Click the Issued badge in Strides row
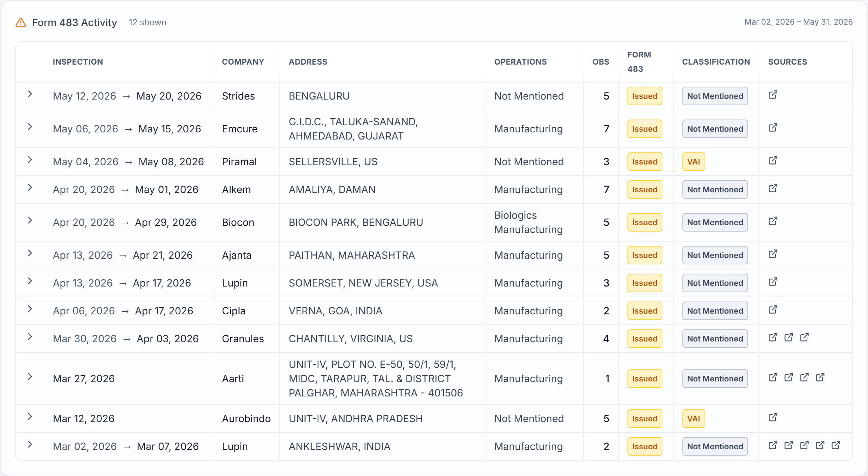The width and height of the screenshot is (868, 476). (645, 96)
